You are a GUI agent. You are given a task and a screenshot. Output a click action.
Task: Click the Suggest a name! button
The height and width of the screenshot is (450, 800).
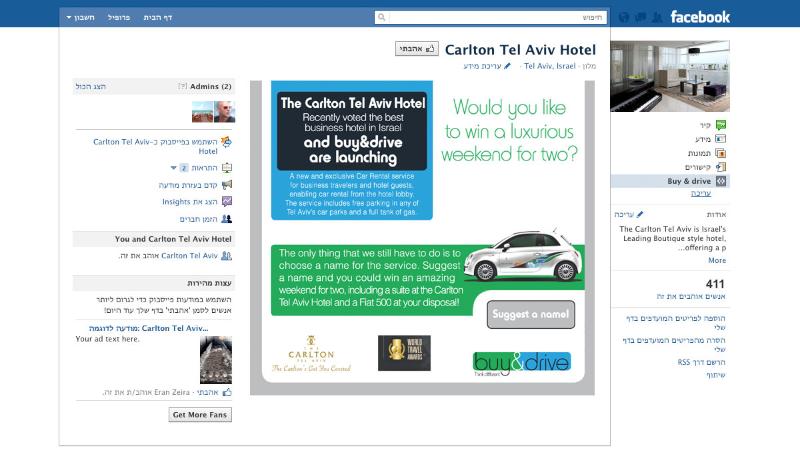click(531, 314)
